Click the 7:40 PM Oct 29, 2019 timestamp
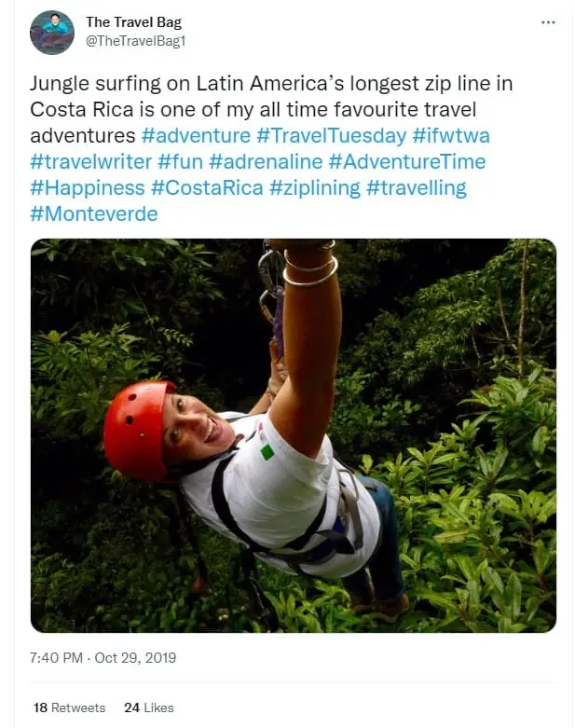575x728 pixels. [x=103, y=658]
